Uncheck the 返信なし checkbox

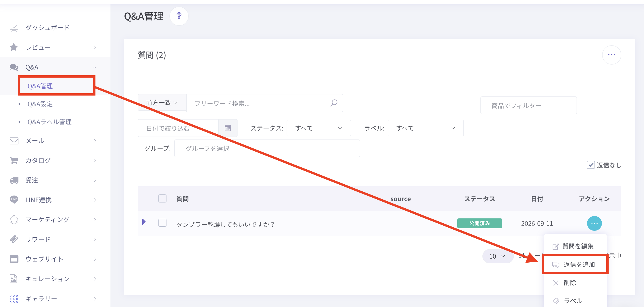(x=590, y=165)
